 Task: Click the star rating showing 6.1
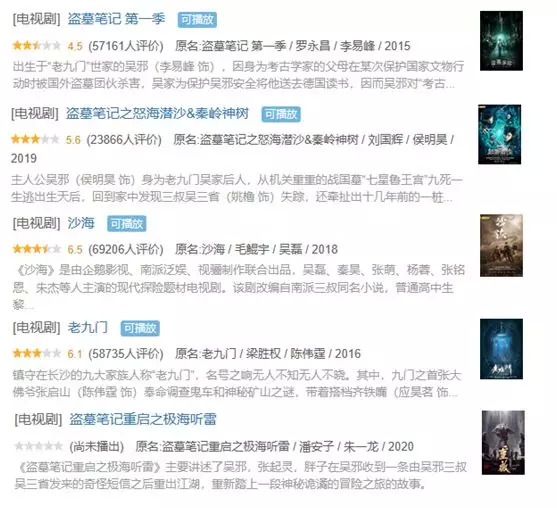[x=37, y=353]
